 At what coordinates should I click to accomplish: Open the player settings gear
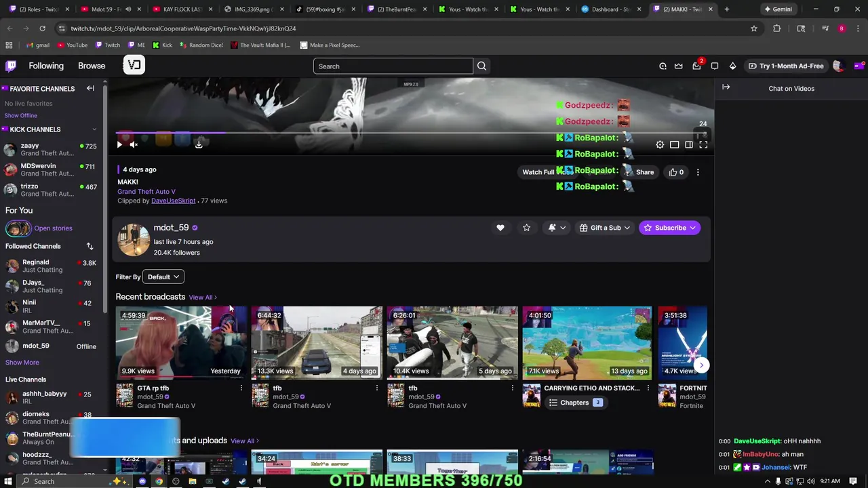(x=660, y=144)
